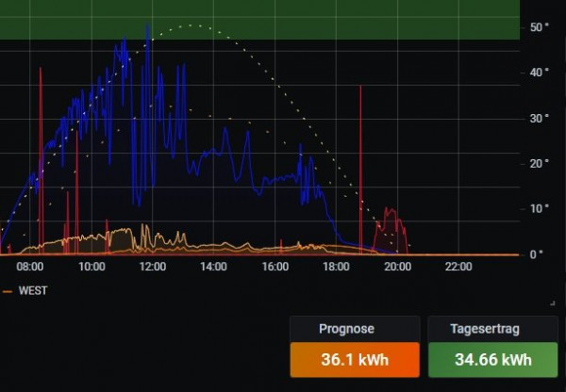This screenshot has height=392, width=566.
Task: Click the 12:00 time axis label
Action: [x=152, y=268]
